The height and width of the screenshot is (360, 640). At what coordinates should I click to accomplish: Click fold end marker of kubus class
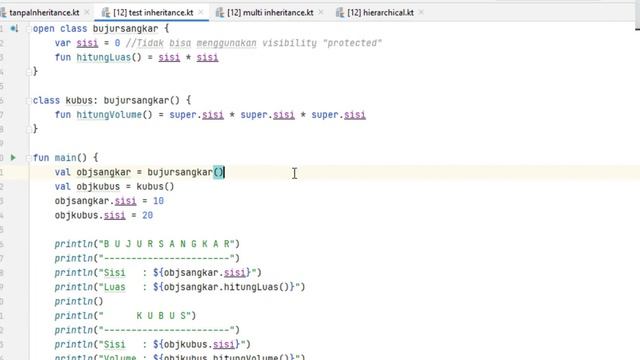28,129
